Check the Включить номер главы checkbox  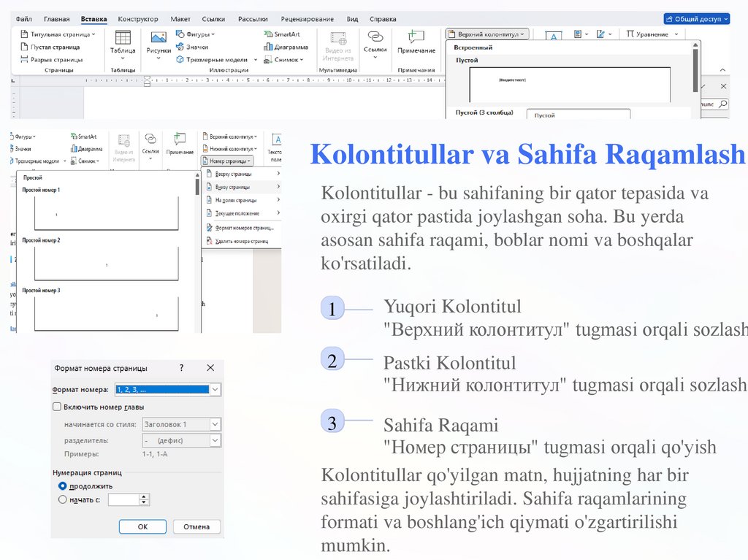pyautogui.click(x=58, y=407)
